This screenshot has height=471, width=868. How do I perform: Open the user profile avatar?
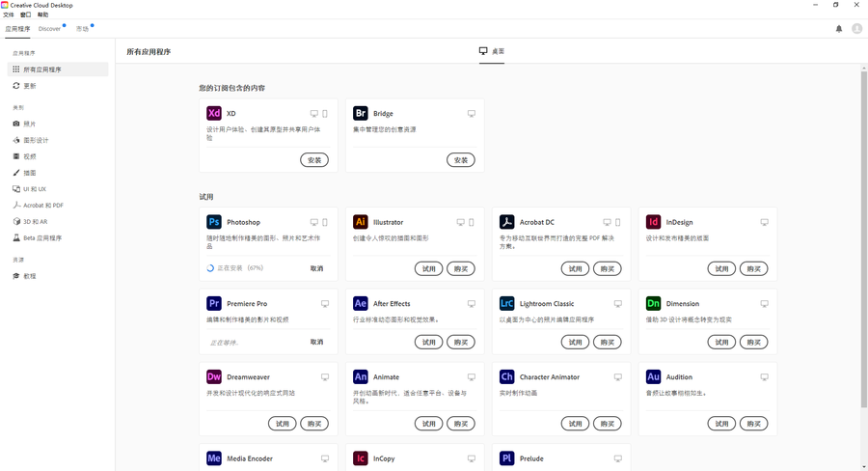[856, 29]
